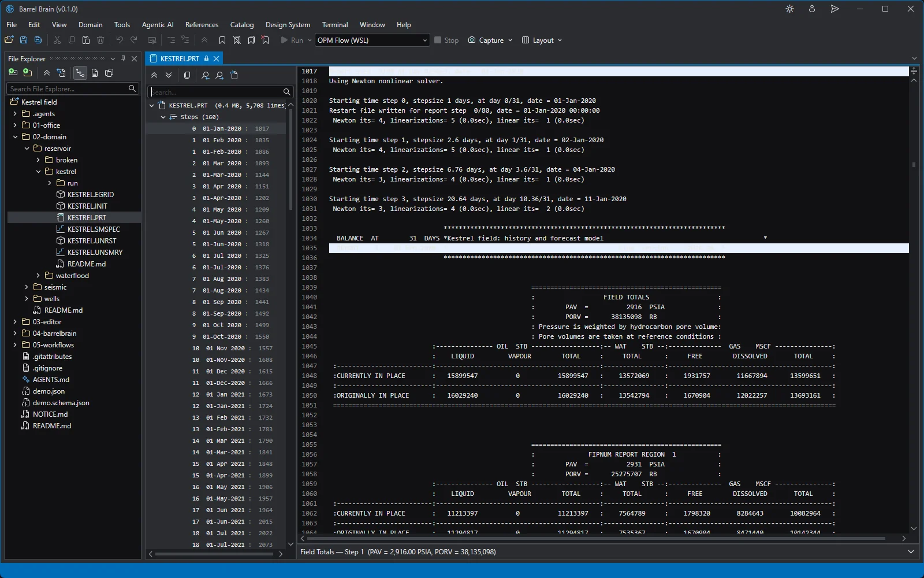Click the Paste clipboard icon
This screenshot has width=924, height=578.
click(86, 40)
